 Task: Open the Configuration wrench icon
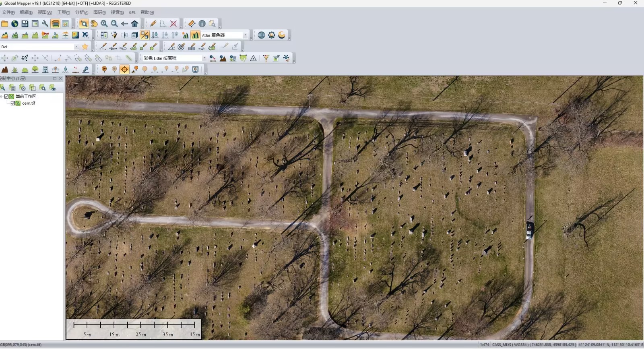(x=45, y=24)
